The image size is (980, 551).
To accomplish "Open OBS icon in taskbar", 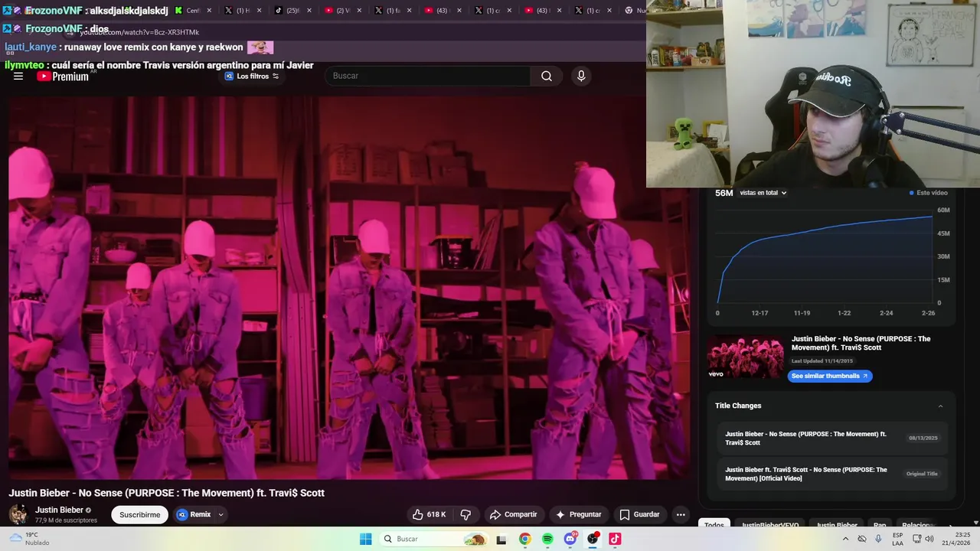I will [593, 539].
